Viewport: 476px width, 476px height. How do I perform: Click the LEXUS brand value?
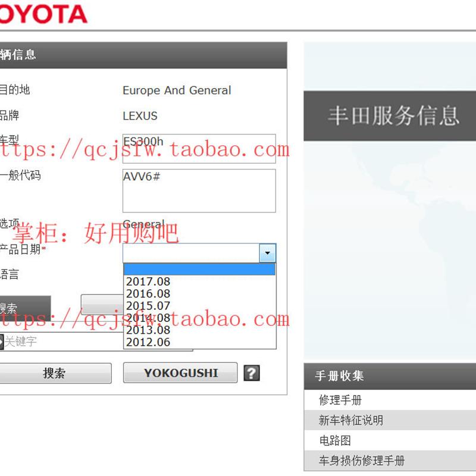(x=140, y=115)
